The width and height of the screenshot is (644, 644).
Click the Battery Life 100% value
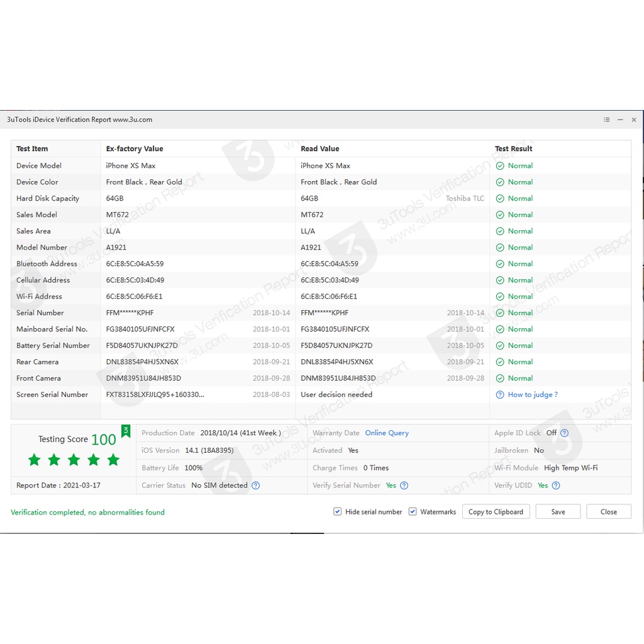click(194, 468)
